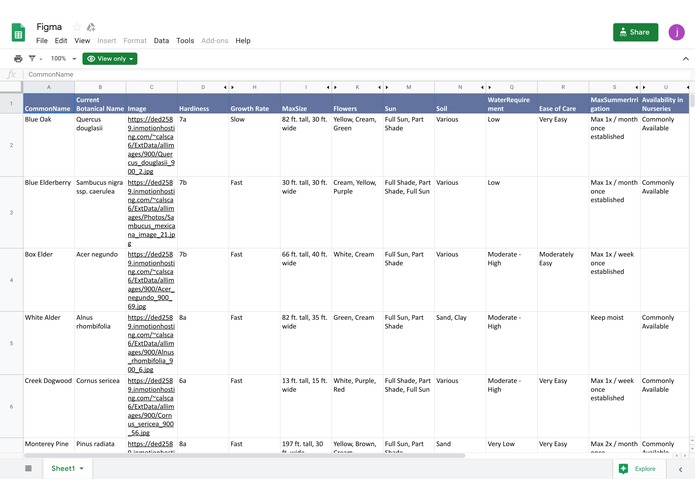The width and height of the screenshot is (695, 494).
Task: Collapse the side panel arrow at bottom right
Action: [680, 469]
